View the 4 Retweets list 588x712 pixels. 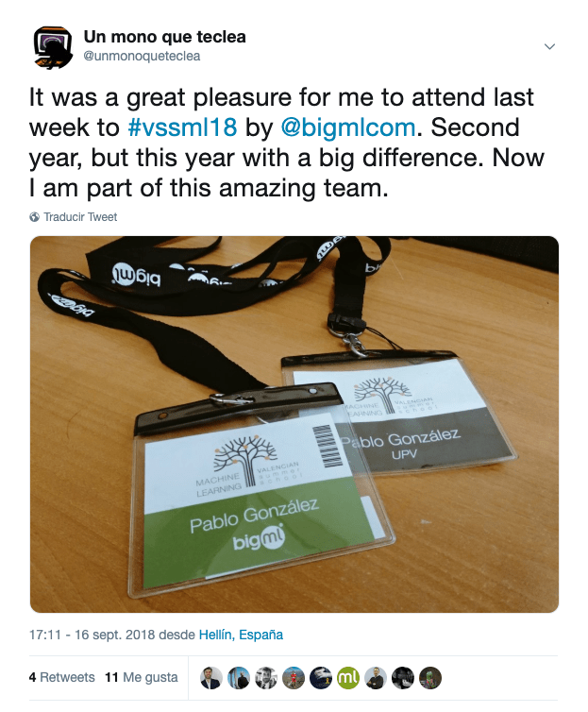pos(62,678)
